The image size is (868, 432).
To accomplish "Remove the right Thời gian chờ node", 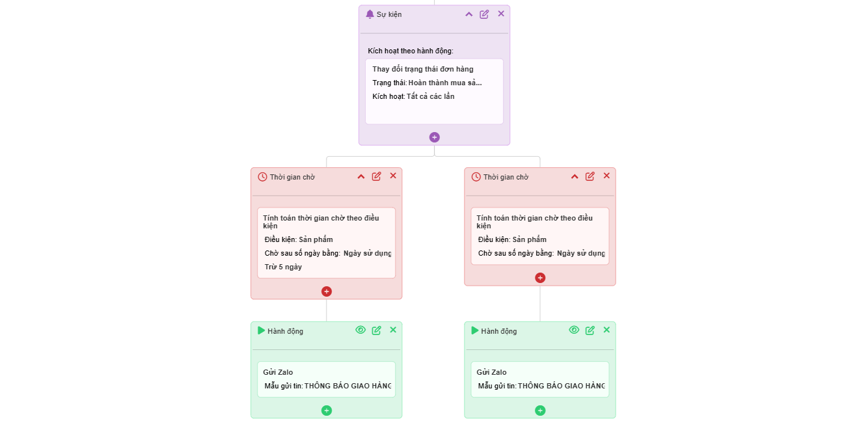I will [x=606, y=176].
